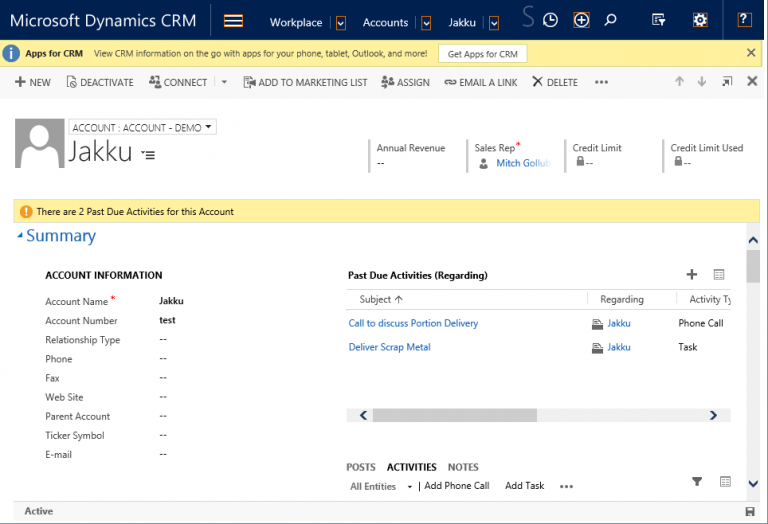Viewport: 768px width, 524px height.
Task: Delete the Jakku account
Action: [x=555, y=82]
